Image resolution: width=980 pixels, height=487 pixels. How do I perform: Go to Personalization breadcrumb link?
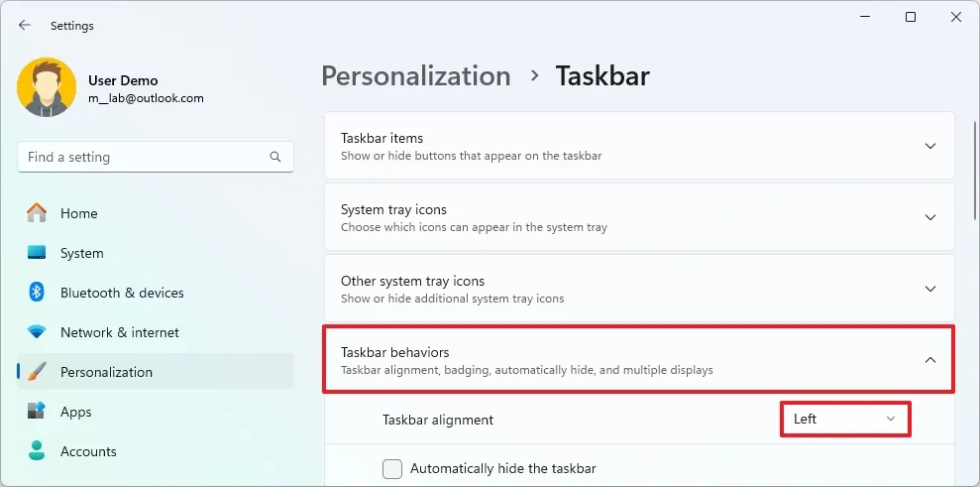(416, 76)
